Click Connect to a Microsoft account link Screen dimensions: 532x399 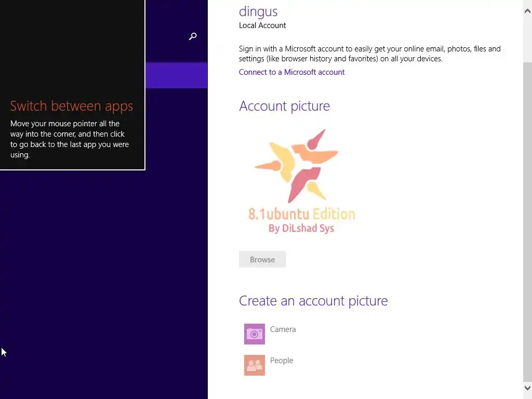pyautogui.click(x=291, y=72)
